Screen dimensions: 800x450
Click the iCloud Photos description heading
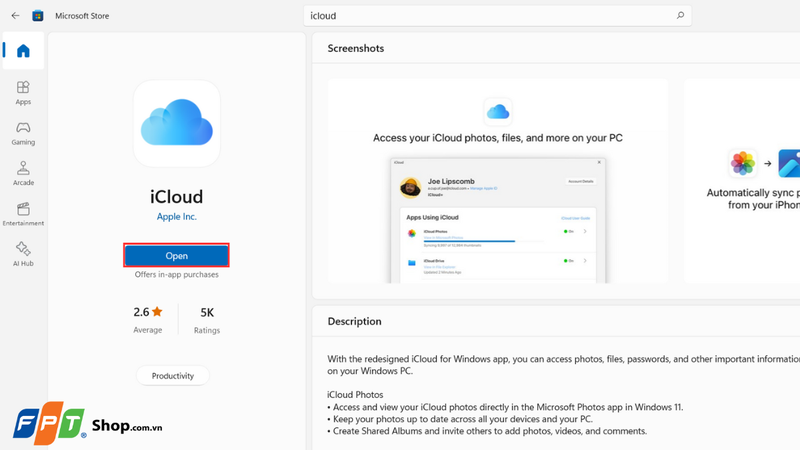355,395
